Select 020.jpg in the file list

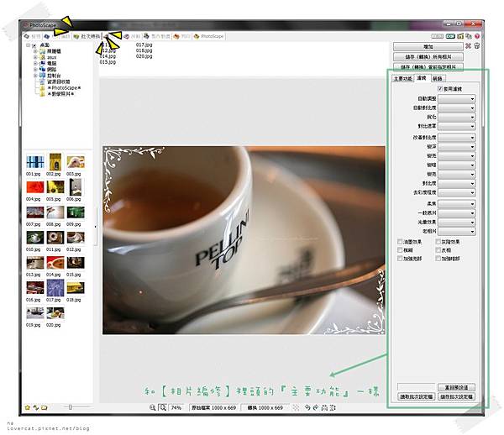(144, 56)
